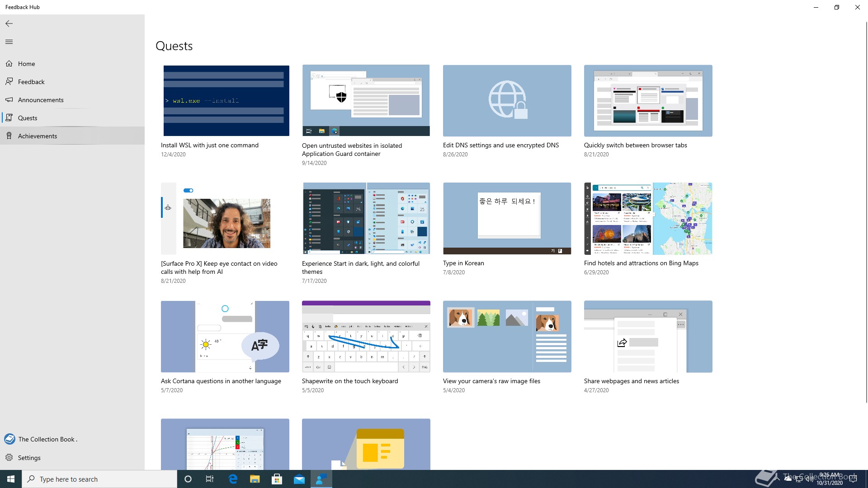This screenshot has height=488, width=868.
Task: Open 'Experience Start in dark, light, and colorful themes'
Action: coord(361,267)
